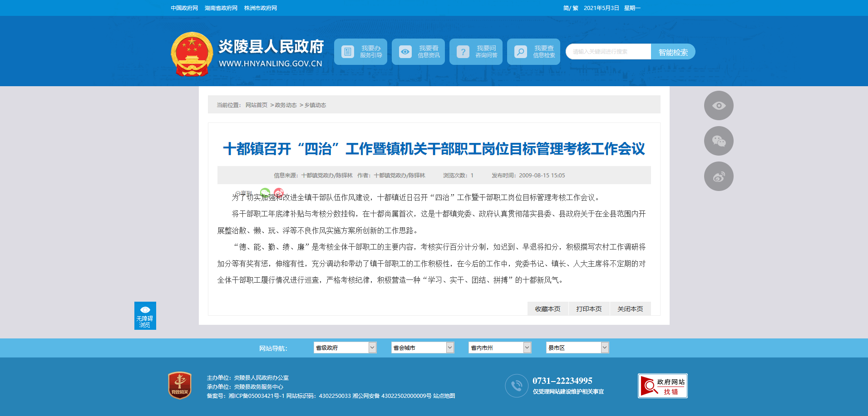Expand the 省内市州 dropdown
This screenshot has width=868, height=416.
pyautogui.click(x=500, y=348)
